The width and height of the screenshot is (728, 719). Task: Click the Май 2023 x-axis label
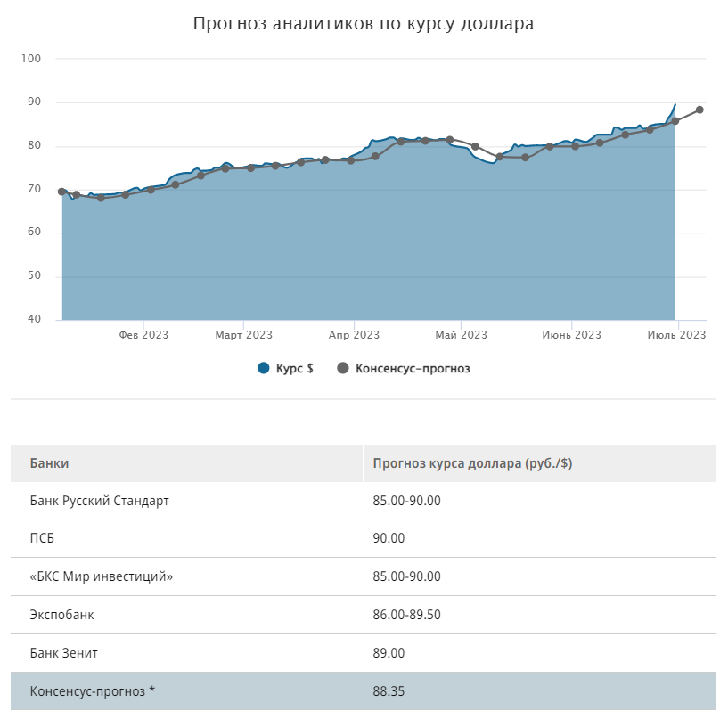pyautogui.click(x=461, y=335)
